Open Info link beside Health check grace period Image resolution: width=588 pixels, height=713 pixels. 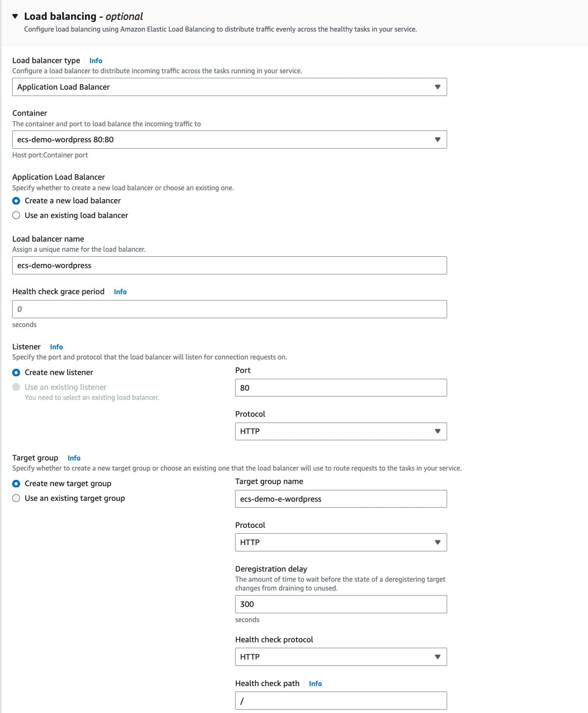[x=120, y=292]
